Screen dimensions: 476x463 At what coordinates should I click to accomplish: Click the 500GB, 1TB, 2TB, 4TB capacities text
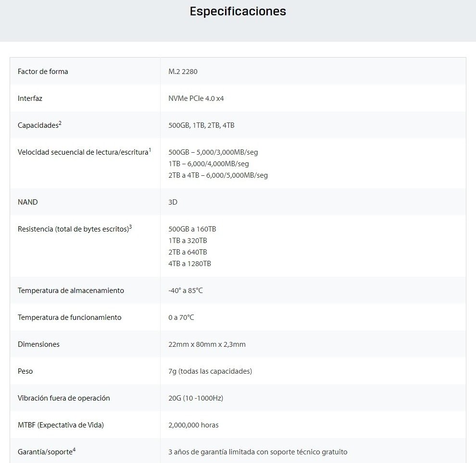tap(201, 125)
